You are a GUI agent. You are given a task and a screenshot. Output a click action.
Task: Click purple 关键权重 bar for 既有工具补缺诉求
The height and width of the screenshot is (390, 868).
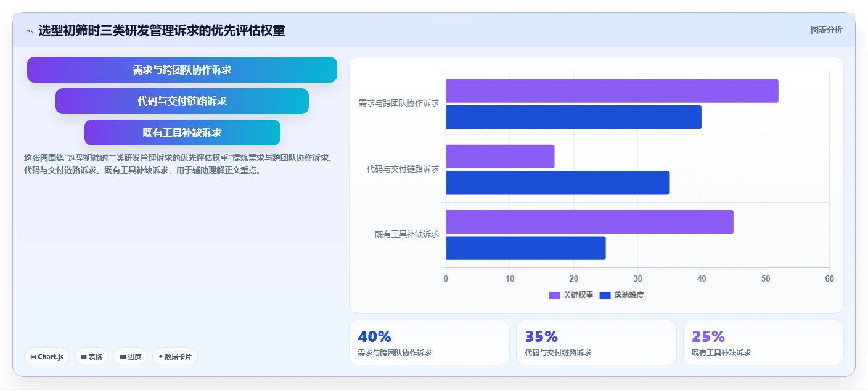pos(590,222)
